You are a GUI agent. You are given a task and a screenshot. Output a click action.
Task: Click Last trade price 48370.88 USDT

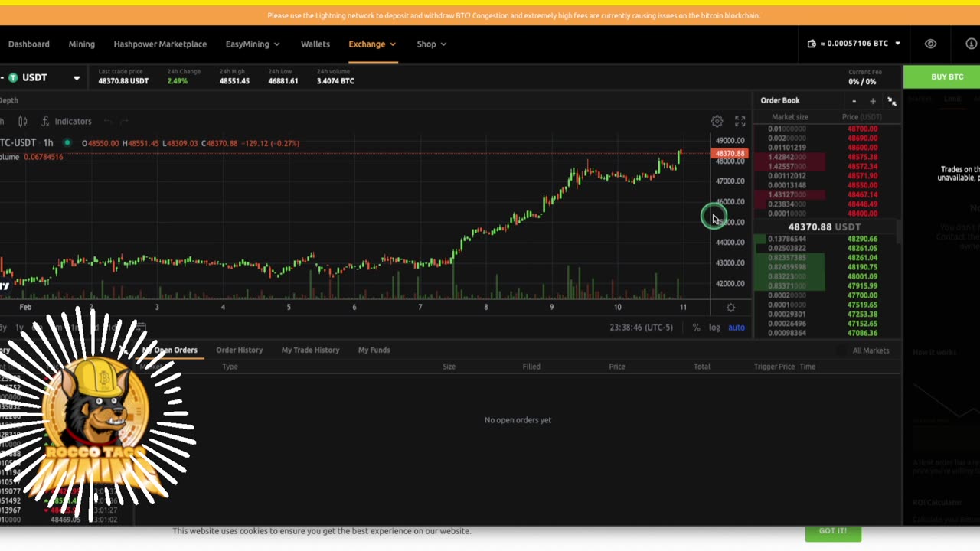click(123, 80)
